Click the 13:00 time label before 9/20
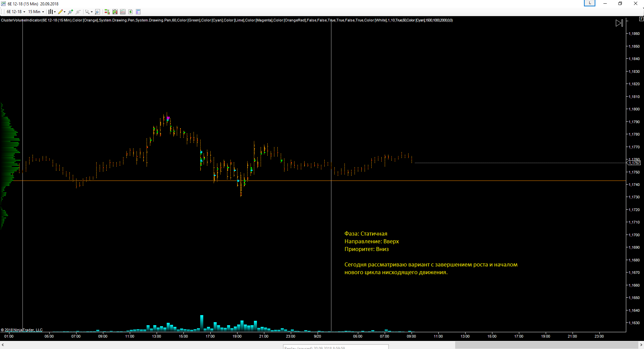The height and width of the screenshot is (349, 644). coord(156,336)
